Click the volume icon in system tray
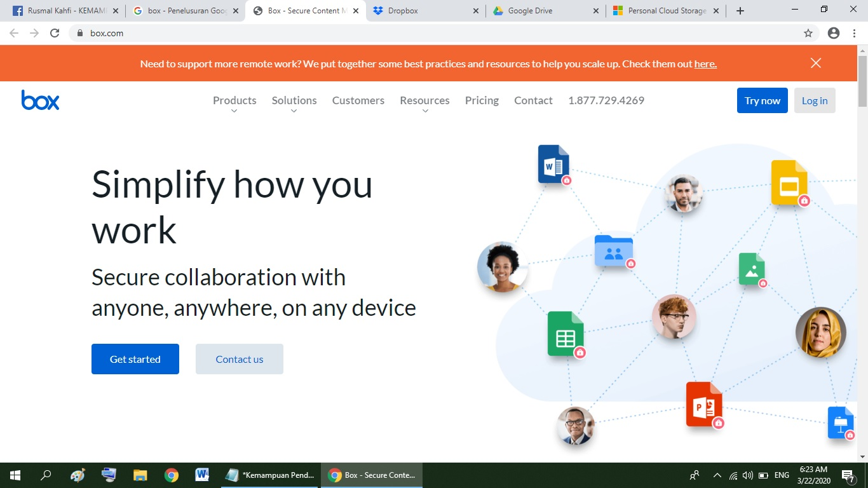The image size is (868, 488). tap(748, 475)
